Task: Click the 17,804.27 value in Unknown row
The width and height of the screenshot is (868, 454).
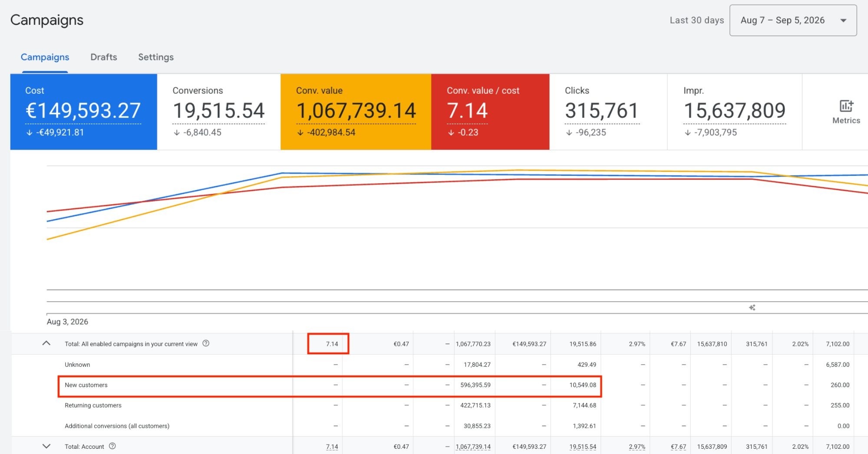Action: click(477, 365)
